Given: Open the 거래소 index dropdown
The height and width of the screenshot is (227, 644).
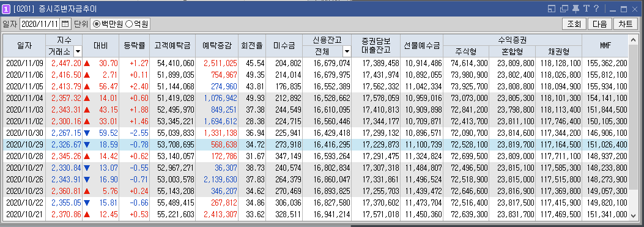Looking at the screenshot, I should pyautogui.click(x=78, y=51).
